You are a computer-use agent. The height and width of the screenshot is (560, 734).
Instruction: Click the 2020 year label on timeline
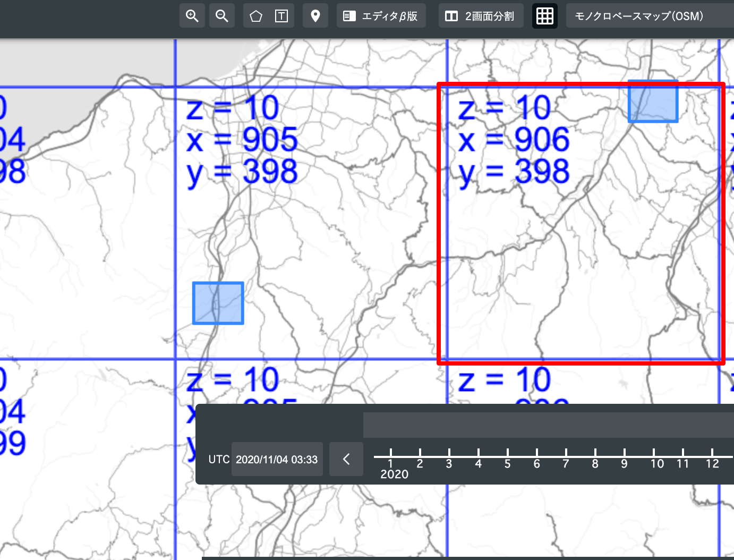[x=394, y=474]
